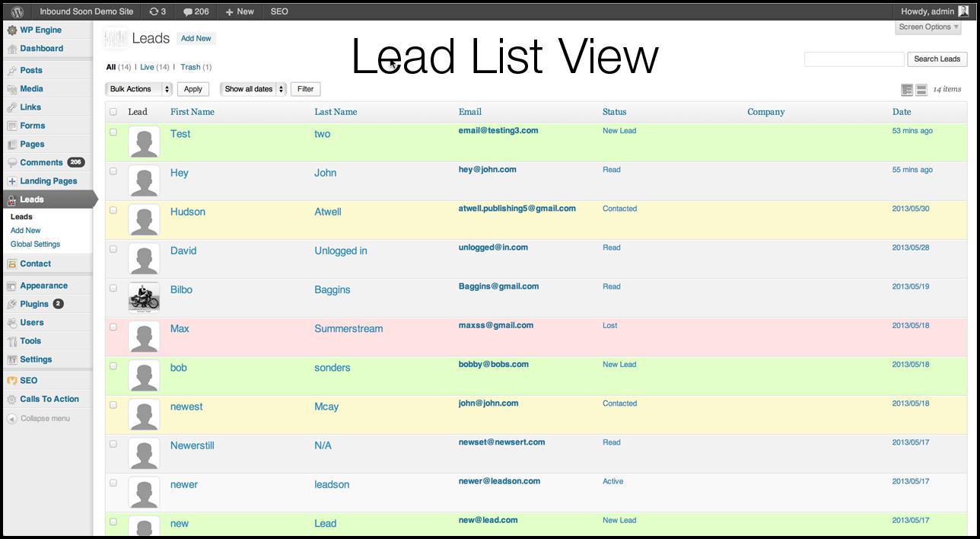Screen dimensions: 980x539
Task: Sort by Date column header
Action: coord(902,112)
